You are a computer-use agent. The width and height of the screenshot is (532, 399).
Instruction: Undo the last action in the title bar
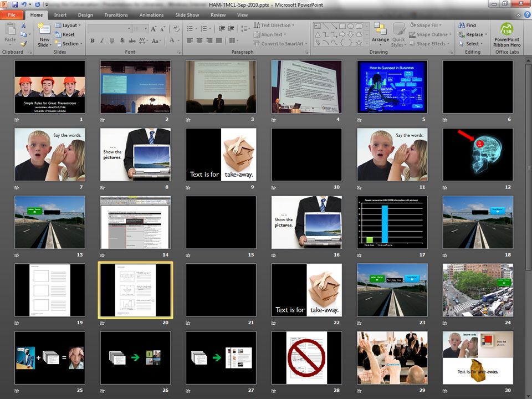tap(24, 5)
